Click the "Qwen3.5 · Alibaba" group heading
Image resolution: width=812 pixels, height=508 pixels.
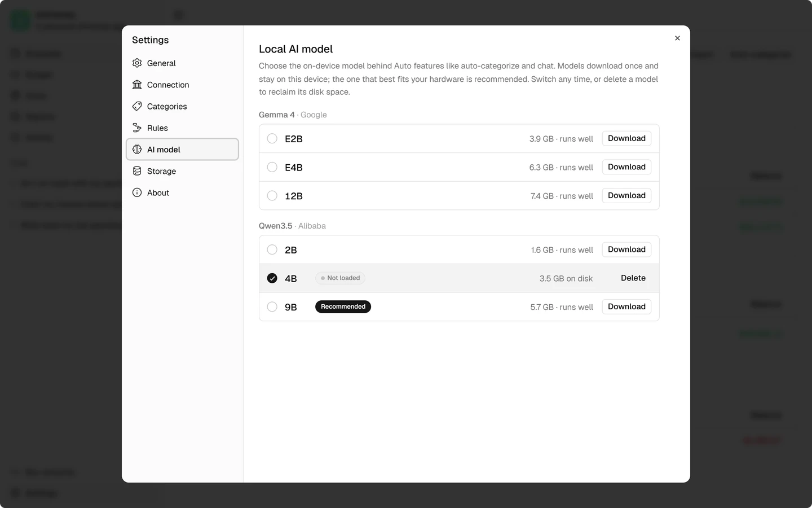292,226
